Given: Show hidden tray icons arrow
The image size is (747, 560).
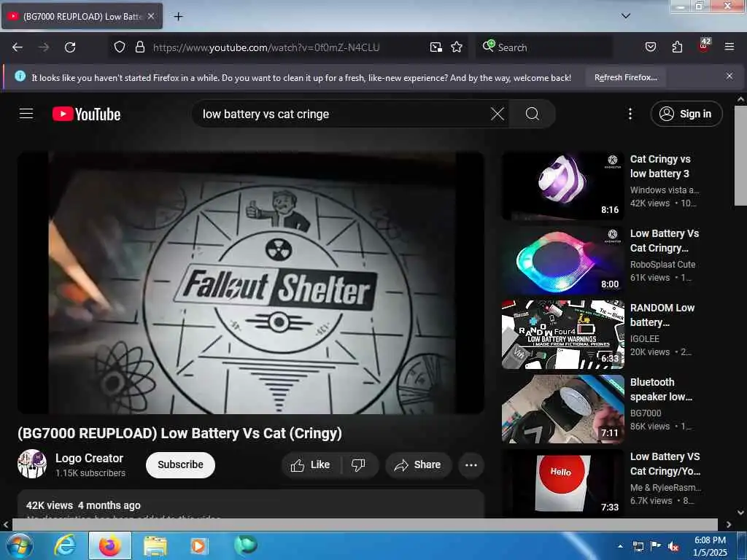Looking at the screenshot, I should (x=620, y=546).
